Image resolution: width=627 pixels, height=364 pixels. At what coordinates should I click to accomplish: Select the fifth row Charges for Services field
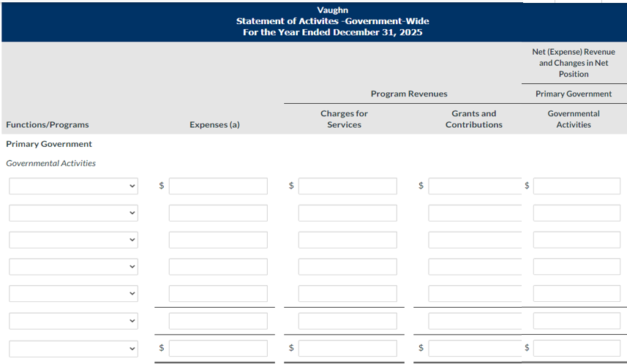click(x=348, y=293)
